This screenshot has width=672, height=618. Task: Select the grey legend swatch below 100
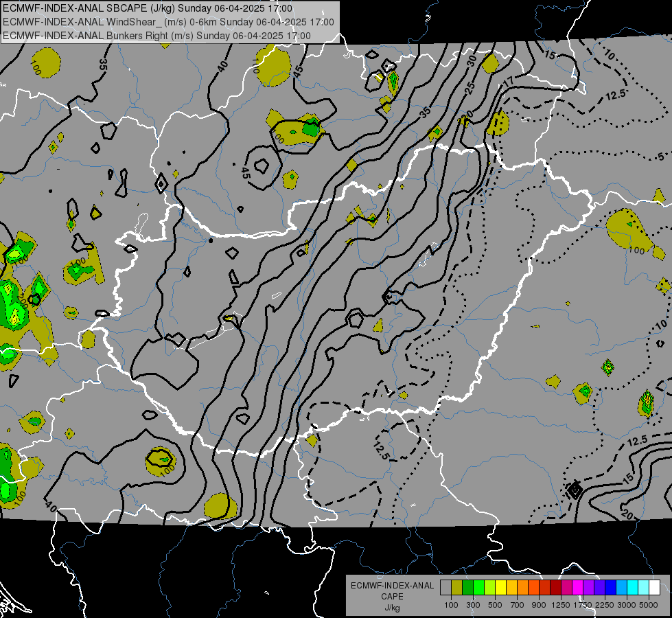pos(445,587)
